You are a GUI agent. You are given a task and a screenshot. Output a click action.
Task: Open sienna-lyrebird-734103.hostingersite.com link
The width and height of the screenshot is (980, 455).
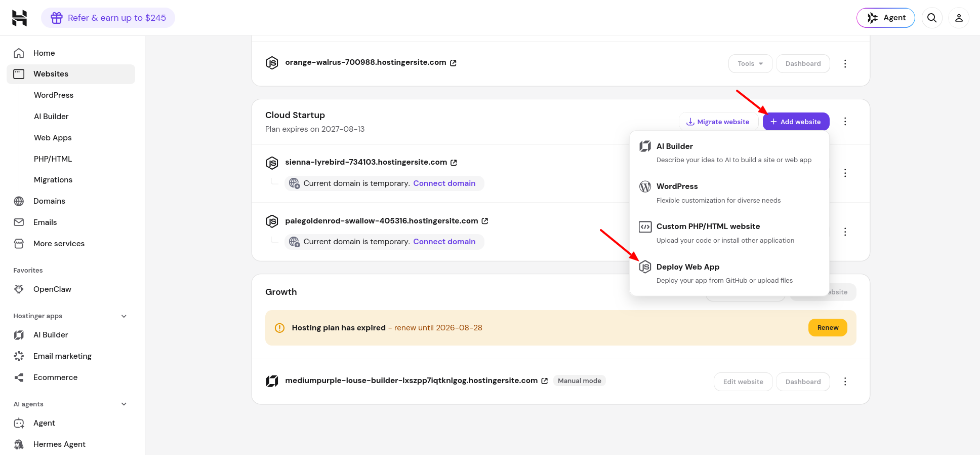click(x=366, y=162)
